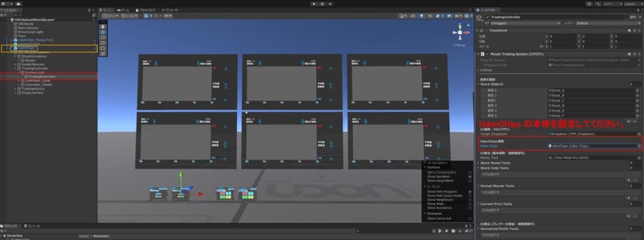Toggle Show Walls checkbox
This screenshot has width=644, height=240.
(470, 203)
